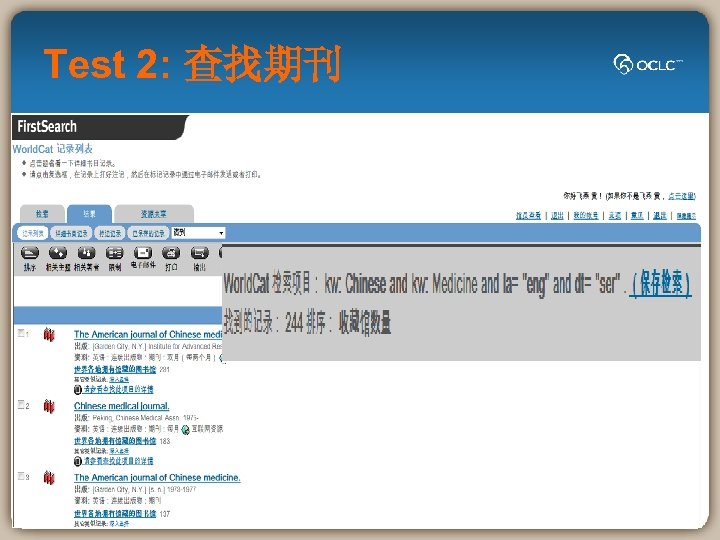720x540 pixels.
Task: Click the black details icon under record 2
Action: pos(78,461)
